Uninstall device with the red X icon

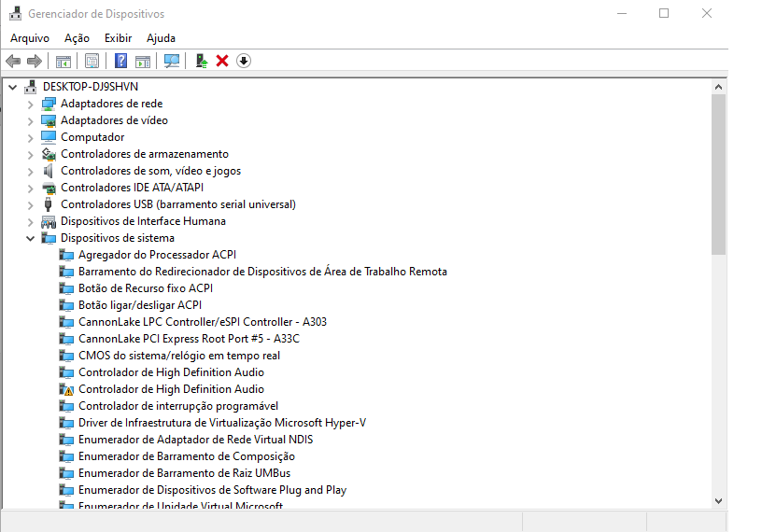click(x=222, y=62)
